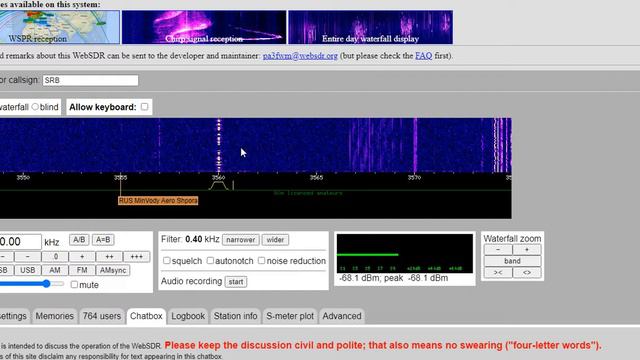The height and width of the screenshot is (360, 640).
Task: Open the Advanced tab
Action: (x=342, y=316)
